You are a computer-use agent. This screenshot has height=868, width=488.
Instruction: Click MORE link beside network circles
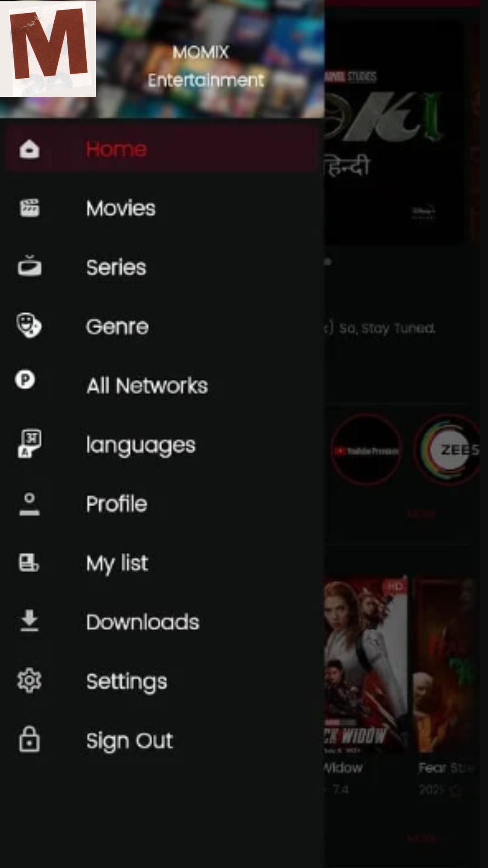[x=421, y=514]
